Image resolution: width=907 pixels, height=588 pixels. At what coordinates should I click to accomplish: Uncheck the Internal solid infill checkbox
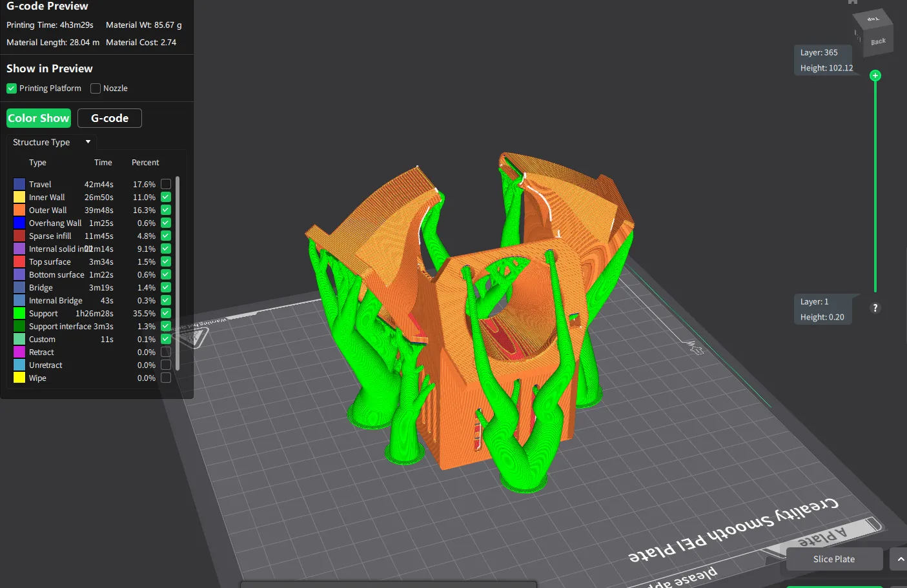click(x=166, y=248)
